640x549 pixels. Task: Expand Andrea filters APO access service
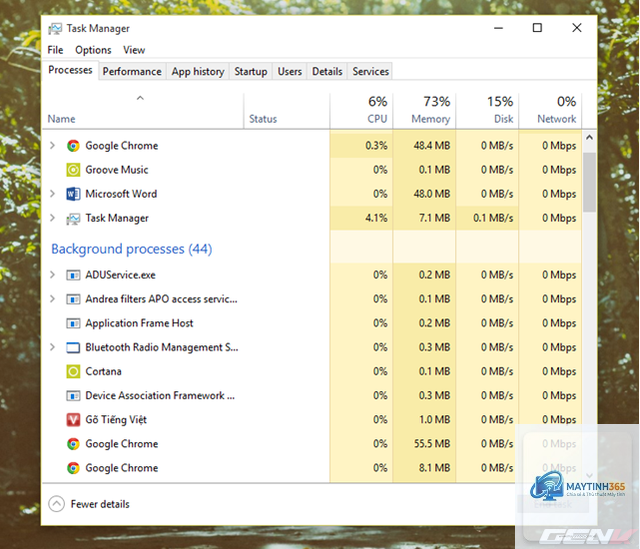point(52,299)
